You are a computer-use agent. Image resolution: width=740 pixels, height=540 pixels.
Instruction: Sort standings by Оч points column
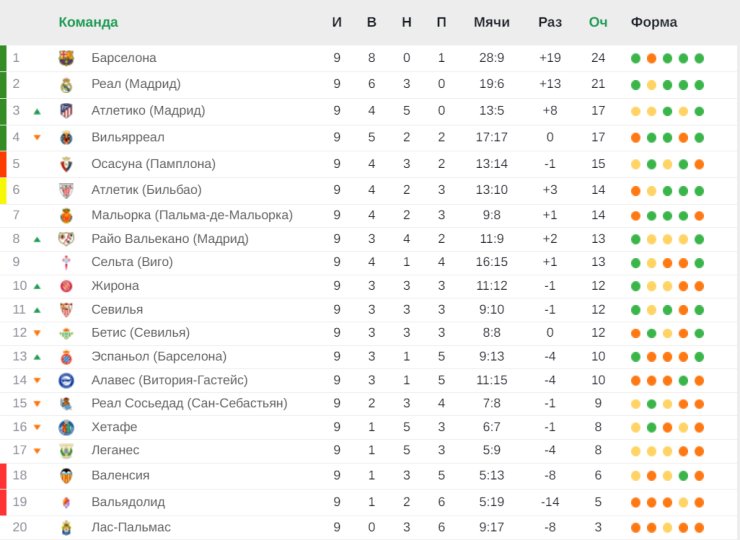coord(598,22)
